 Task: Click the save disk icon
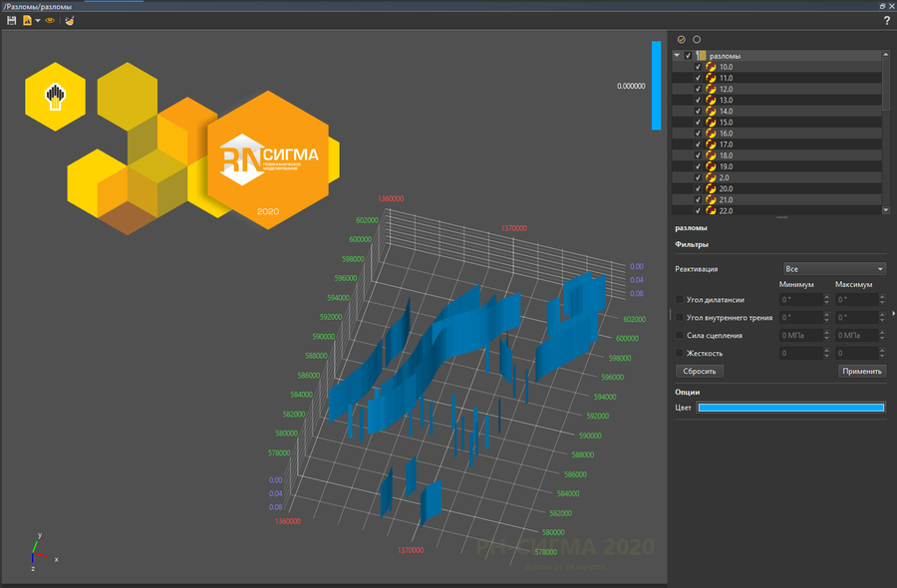point(11,20)
